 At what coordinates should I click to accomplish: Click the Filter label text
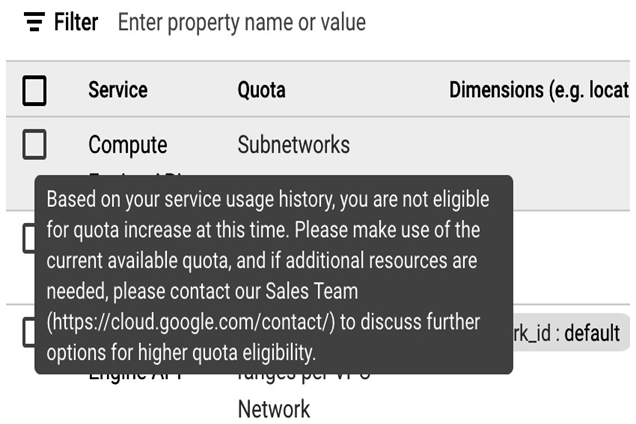pyautogui.click(x=76, y=22)
